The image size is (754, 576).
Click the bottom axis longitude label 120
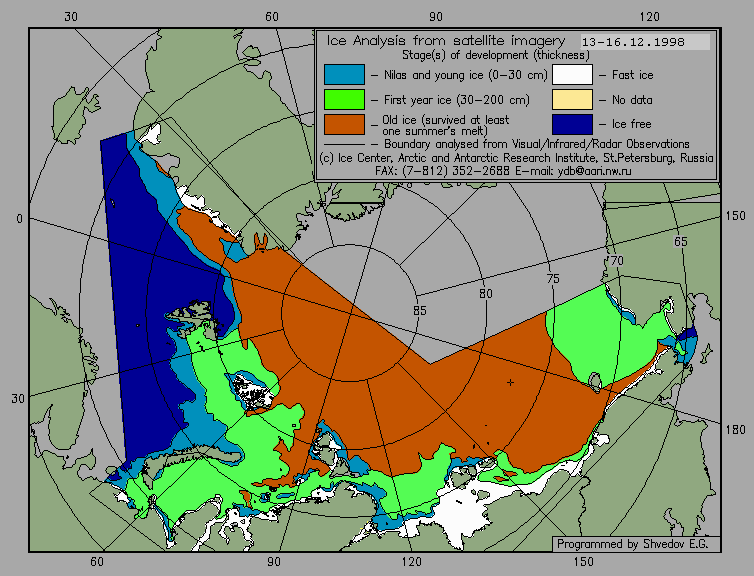(x=412, y=562)
